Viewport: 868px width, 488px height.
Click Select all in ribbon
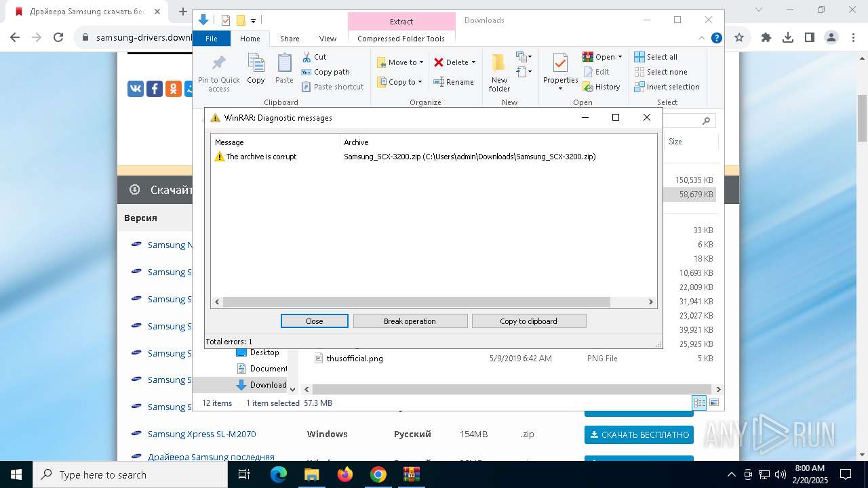[656, 57]
